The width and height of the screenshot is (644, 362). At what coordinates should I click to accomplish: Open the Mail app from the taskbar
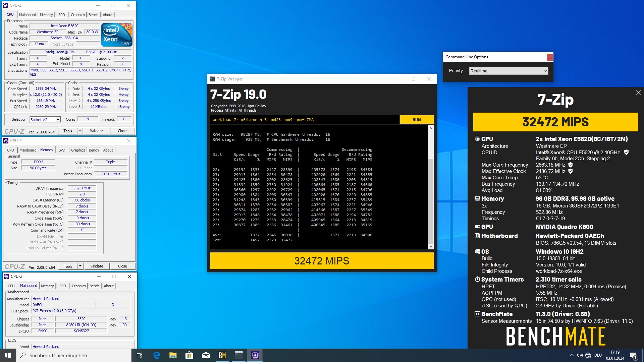(206, 355)
